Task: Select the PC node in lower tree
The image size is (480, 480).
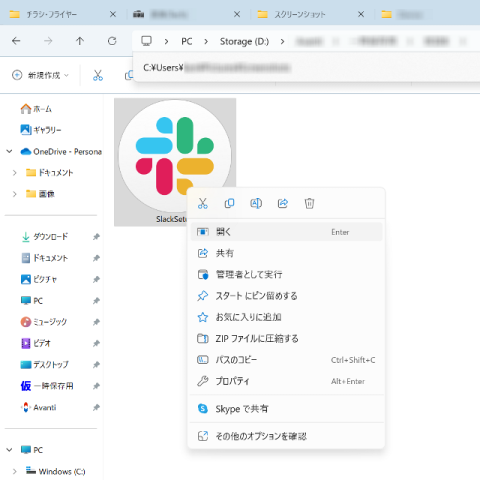Action: (x=32, y=450)
